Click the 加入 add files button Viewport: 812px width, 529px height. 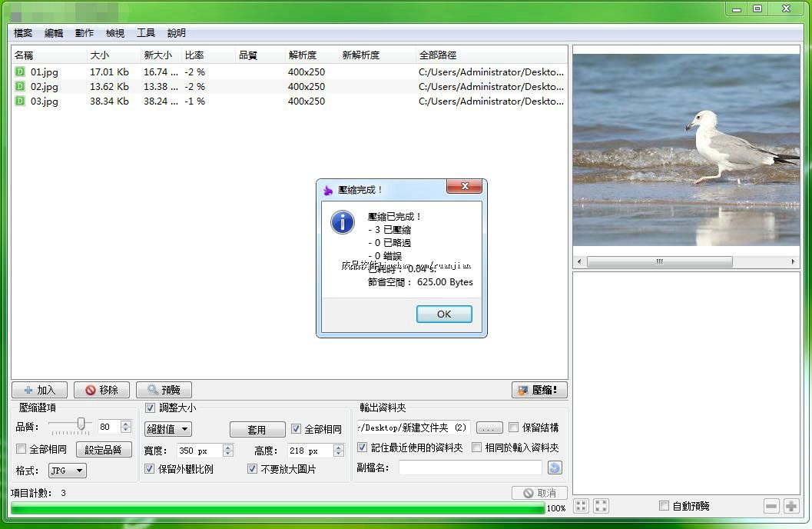point(39,390)
